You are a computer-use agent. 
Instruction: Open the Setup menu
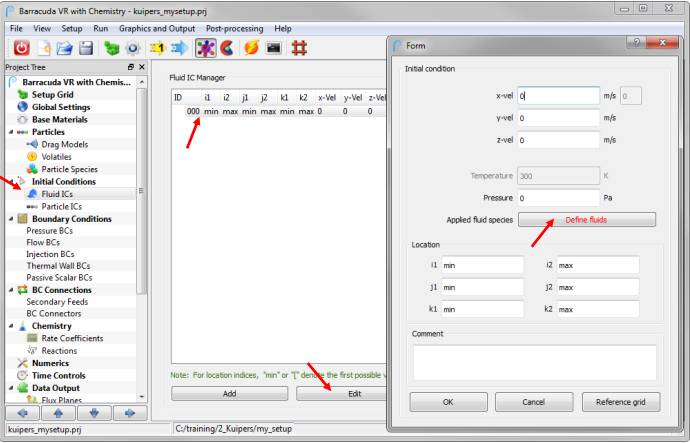(x=72, y=29)
